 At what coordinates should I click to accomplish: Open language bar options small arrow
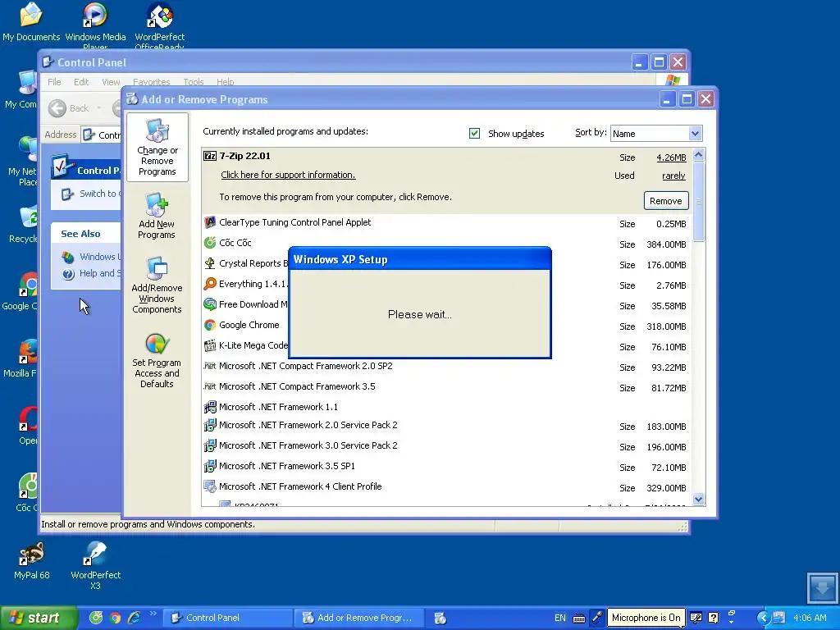(731, 622)
